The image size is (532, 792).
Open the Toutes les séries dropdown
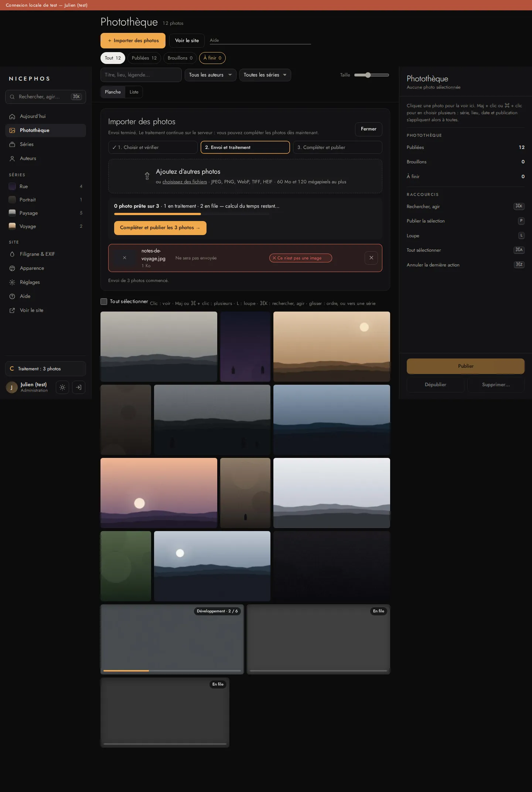pos(265,75)
